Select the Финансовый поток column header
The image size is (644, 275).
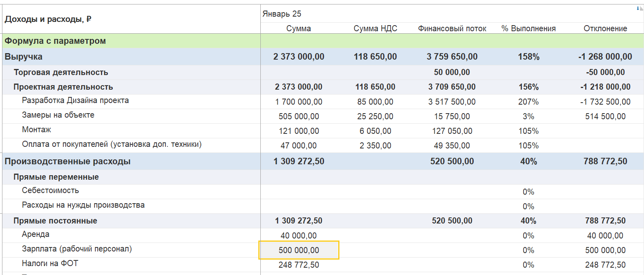coord(452,28)
